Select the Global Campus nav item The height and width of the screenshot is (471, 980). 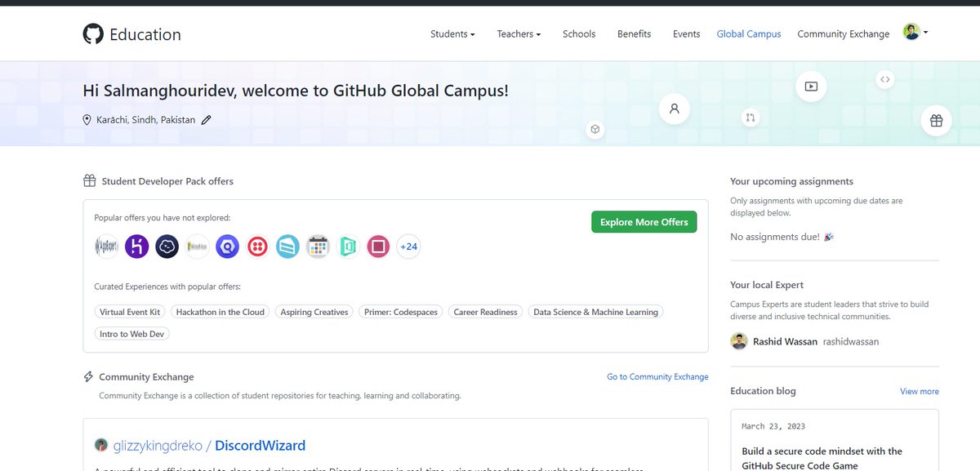pos(749,34)
